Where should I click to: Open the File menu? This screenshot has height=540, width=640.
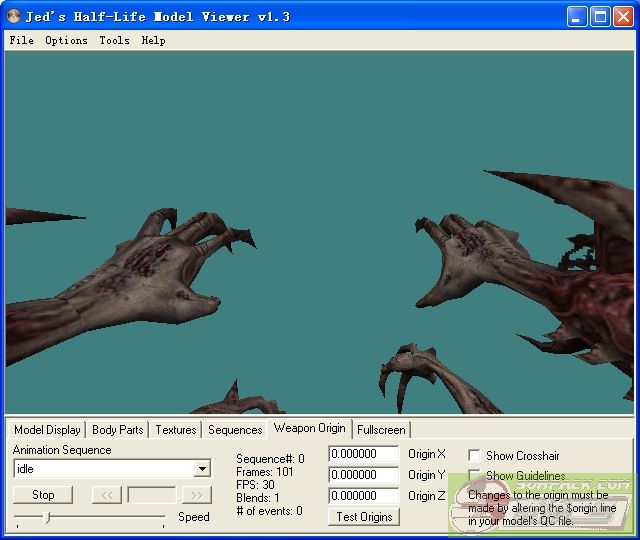21,41
